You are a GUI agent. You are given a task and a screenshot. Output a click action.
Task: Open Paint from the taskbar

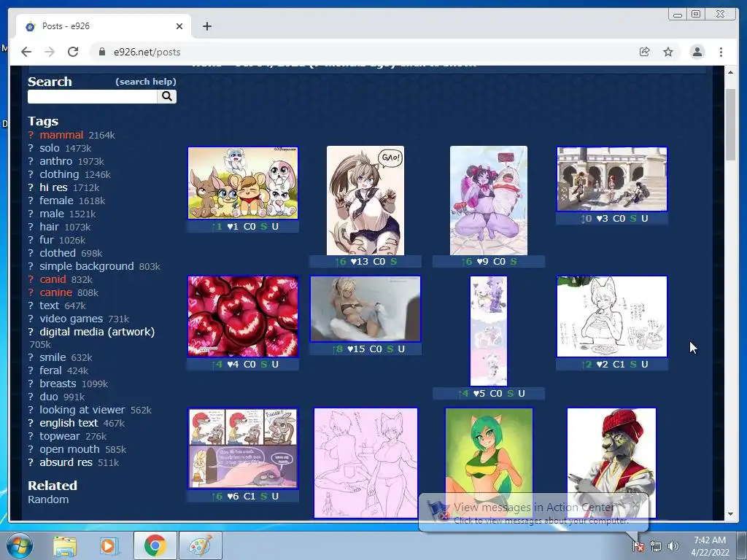tap(200, 545)
